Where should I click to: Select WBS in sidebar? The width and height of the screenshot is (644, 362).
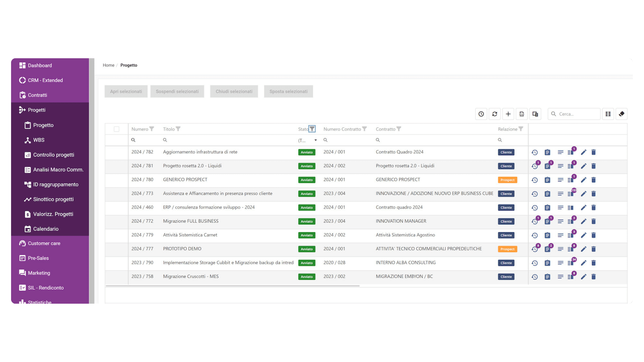coord(50,140)
